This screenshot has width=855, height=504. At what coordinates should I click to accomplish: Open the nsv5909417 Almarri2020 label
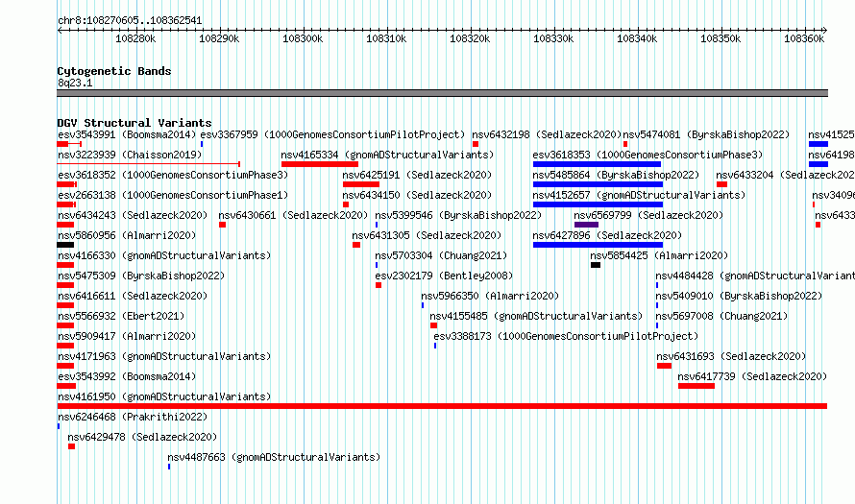tap(127, 336)
